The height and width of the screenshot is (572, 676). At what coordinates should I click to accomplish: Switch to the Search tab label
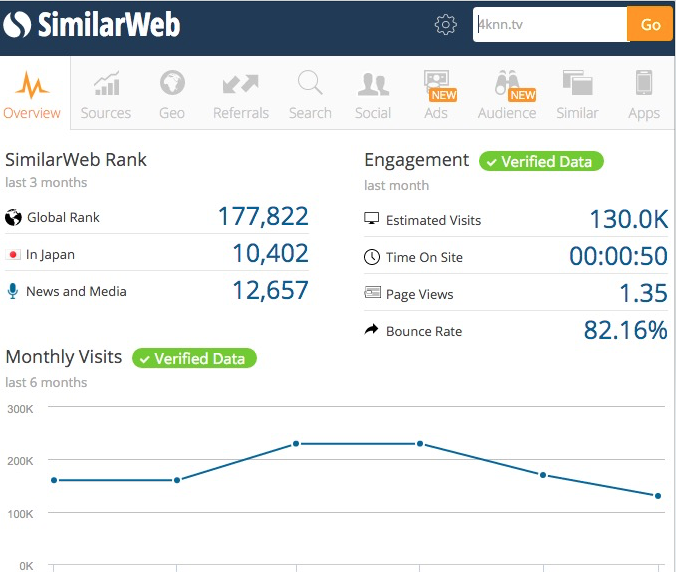pyautogui.click(x=310, y=113)
